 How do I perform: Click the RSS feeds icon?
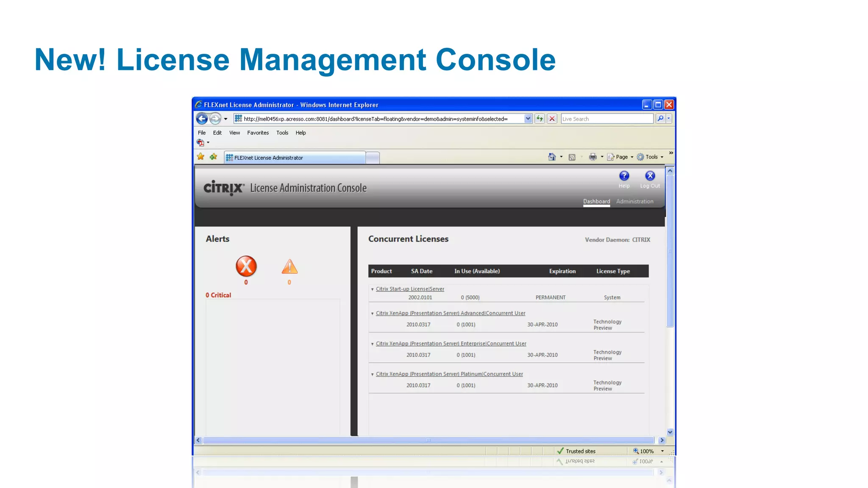572,157
